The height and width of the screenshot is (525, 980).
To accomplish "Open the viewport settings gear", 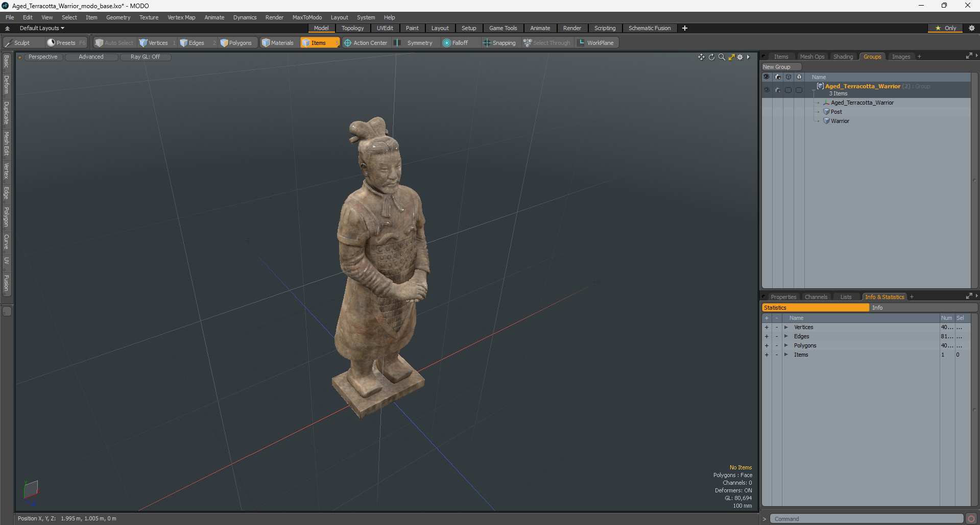I will (740, 57).
